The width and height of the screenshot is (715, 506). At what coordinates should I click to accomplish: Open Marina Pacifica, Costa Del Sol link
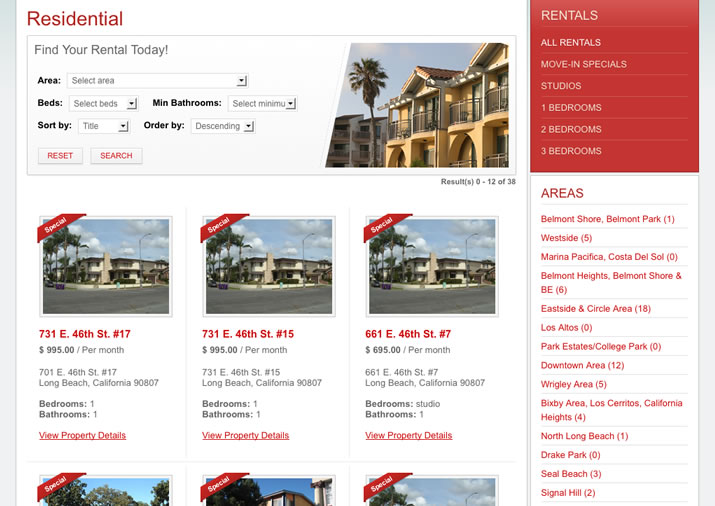tap(609, 257)
